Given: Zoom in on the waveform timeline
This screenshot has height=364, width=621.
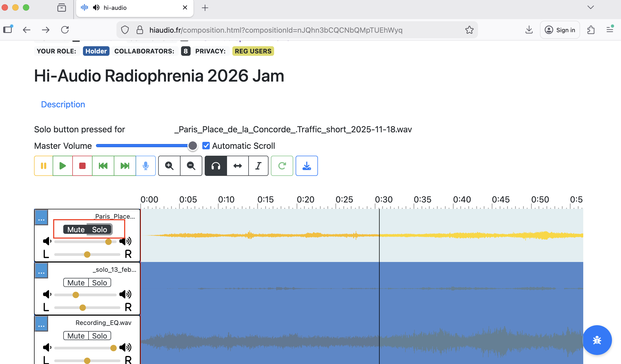Looking at the screenshot, I should 169,166.
